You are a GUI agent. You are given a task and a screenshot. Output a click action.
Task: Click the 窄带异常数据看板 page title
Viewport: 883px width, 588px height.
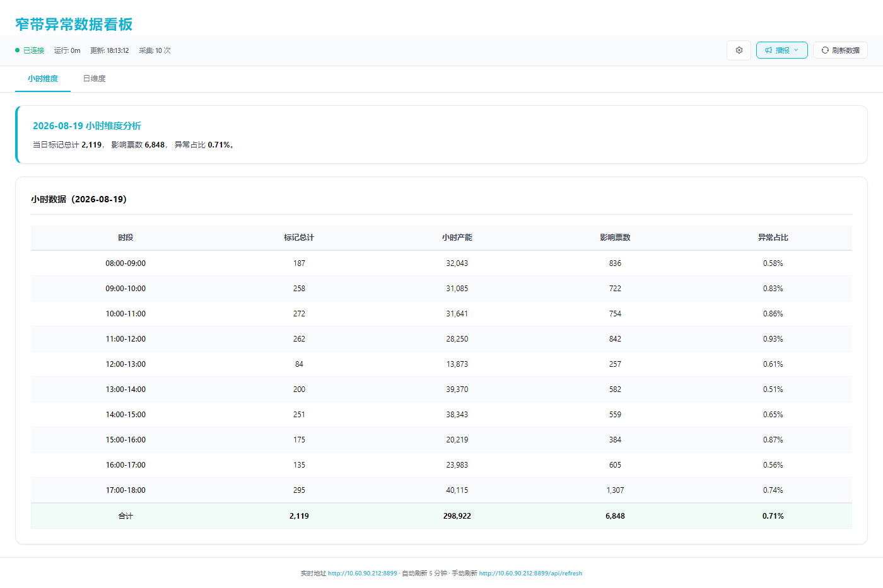(74, 25)
